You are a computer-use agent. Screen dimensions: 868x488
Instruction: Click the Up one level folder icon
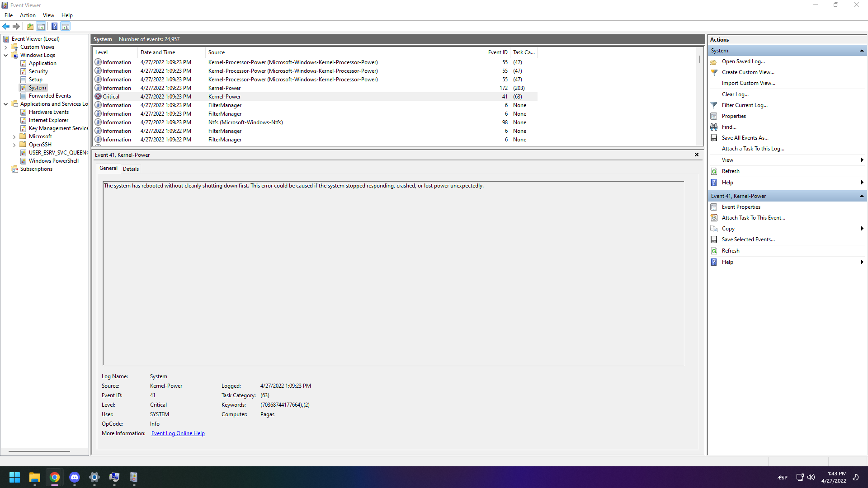pos(30,26)
